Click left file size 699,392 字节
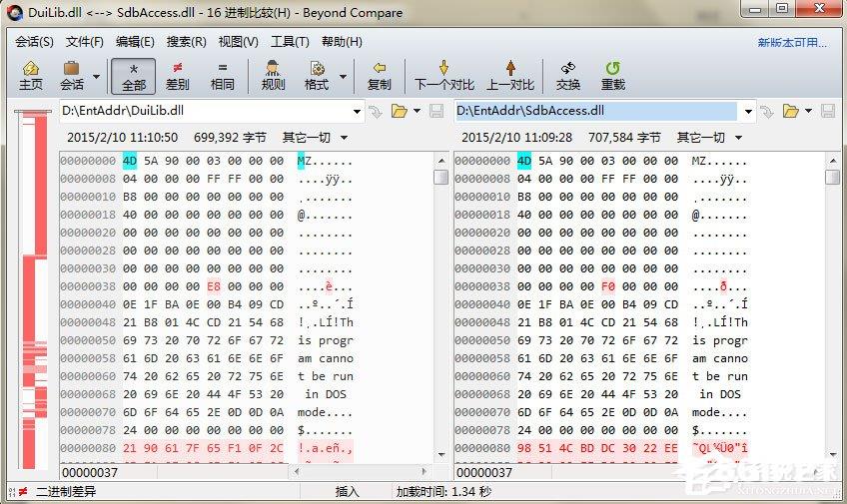The image size is (847, 504). (230, 138)
